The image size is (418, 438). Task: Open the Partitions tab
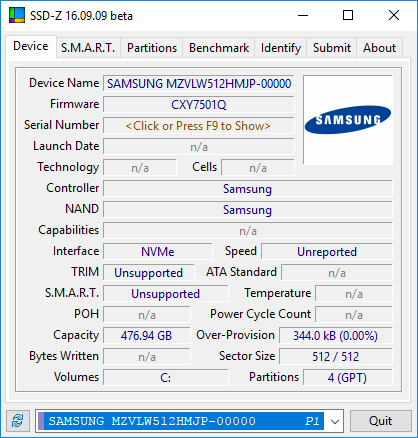click(152, 48)
